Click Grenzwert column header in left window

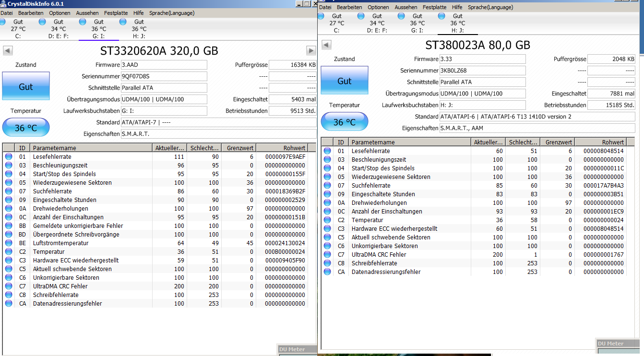(x=239, y=148)
